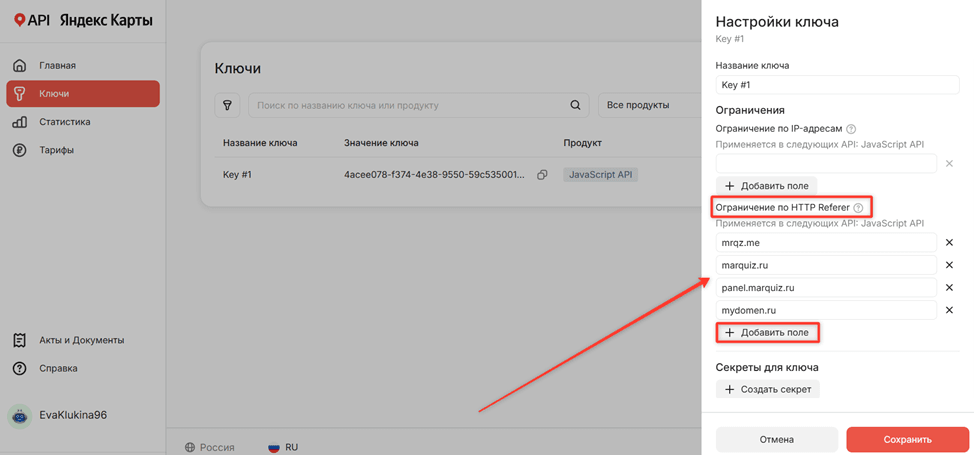Click the Название ключа column header

pyautogui.click(x=260, y=143)
